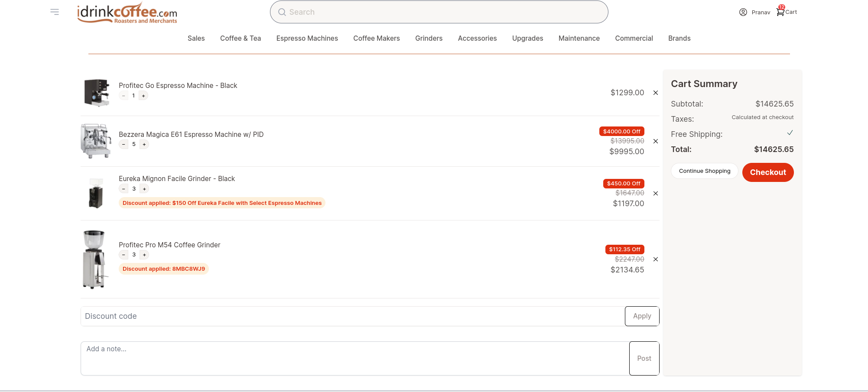Remove Eureka Mignon Facile Grinder from cart
Image resolution: width=868 pixels, height=392 pixels.
click(656, 193)
